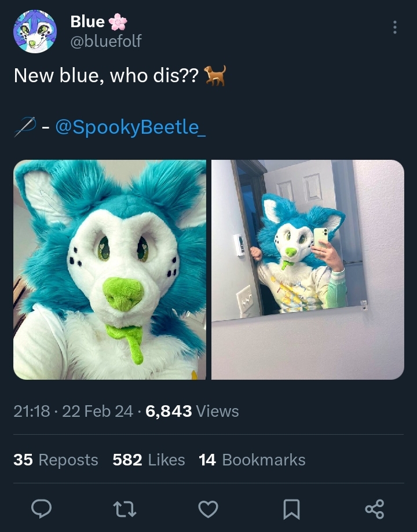
Task: Open the mirror selfie photo
Action: pos(308,269)
